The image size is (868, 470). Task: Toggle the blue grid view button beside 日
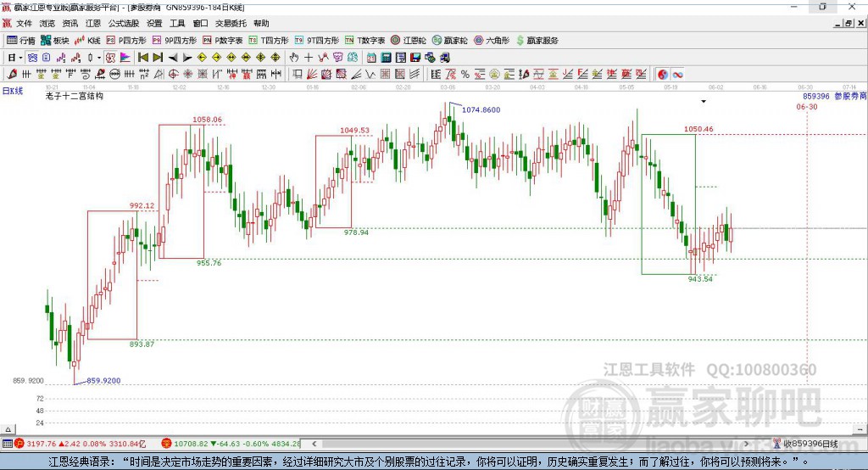(x=32, y=58)
